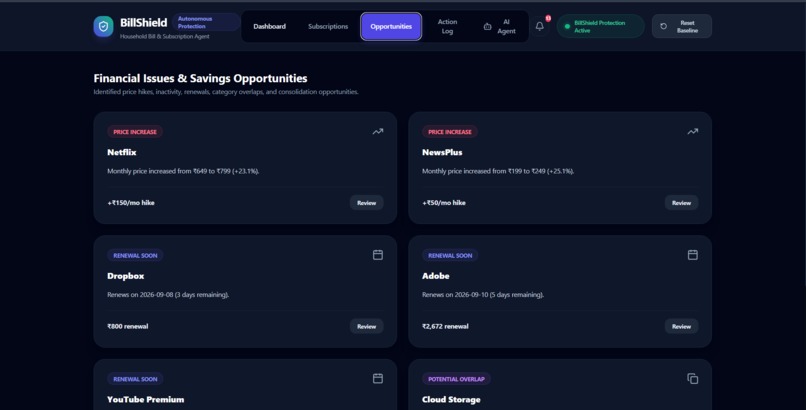The image size is (806, 410).
Task: Review the Adobe renewal
Action: (x=681, y=326)
